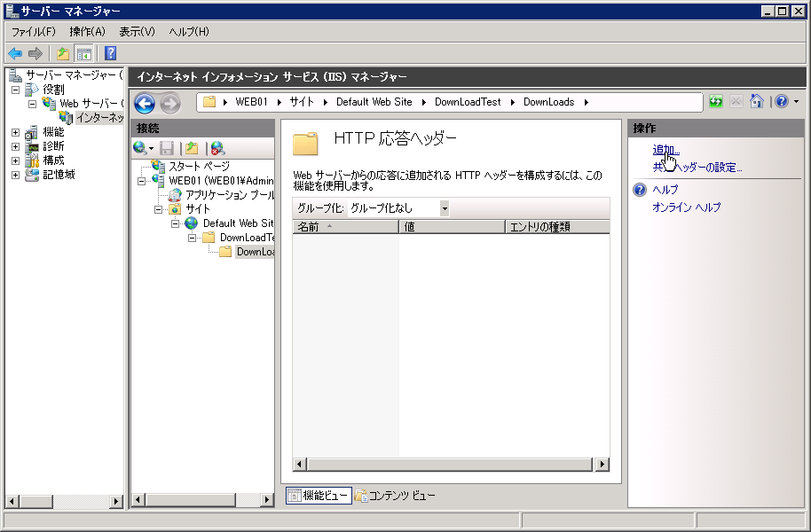This screenshot has height=532, width=811.
Task: Click the arrow after サイト in the breadcrumb
Action: 326,102
